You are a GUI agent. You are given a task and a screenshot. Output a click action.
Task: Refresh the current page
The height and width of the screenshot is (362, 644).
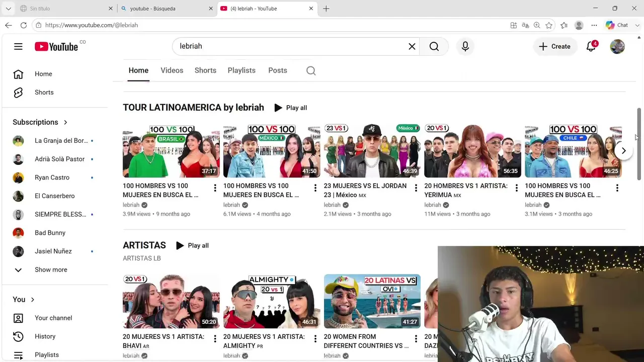(24, 25)
